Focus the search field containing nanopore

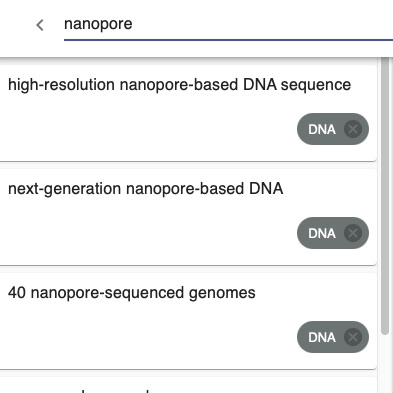tap(228, 24)
